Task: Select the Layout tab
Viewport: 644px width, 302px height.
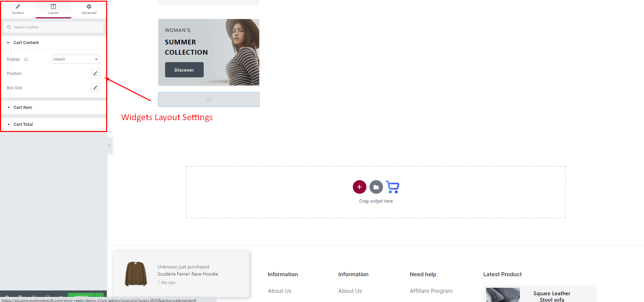Action: click(53, 9)
